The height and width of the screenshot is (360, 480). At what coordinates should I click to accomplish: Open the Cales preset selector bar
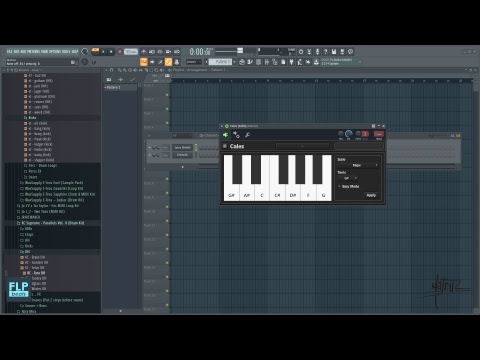[x=302, y=146]
